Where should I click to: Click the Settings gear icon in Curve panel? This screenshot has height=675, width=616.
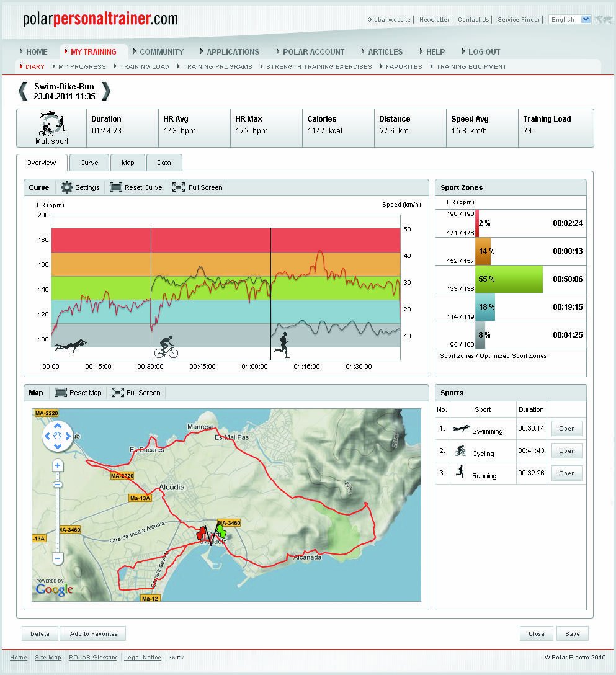(67, 187)
